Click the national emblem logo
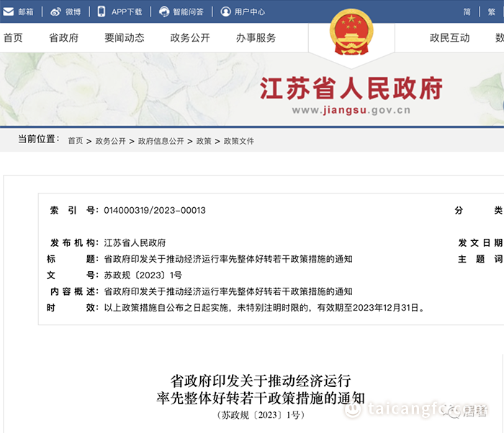The height and width of the screenshot is (433, 504). (351, 32)
